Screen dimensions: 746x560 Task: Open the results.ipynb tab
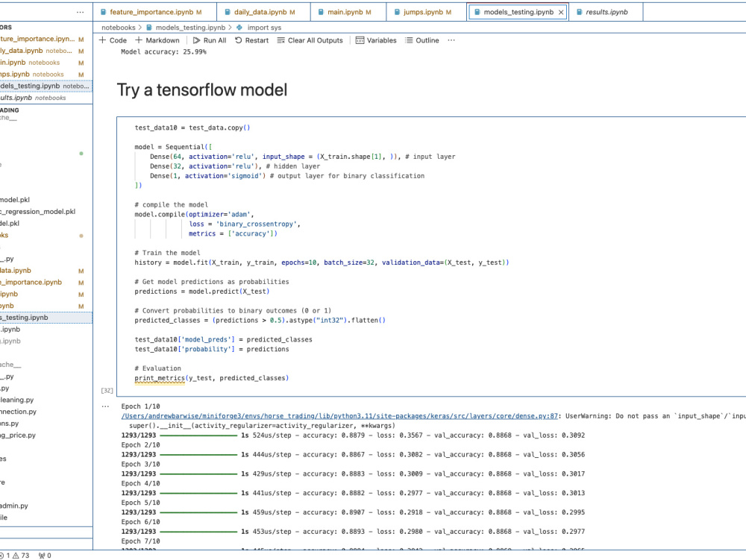[606, 12]
